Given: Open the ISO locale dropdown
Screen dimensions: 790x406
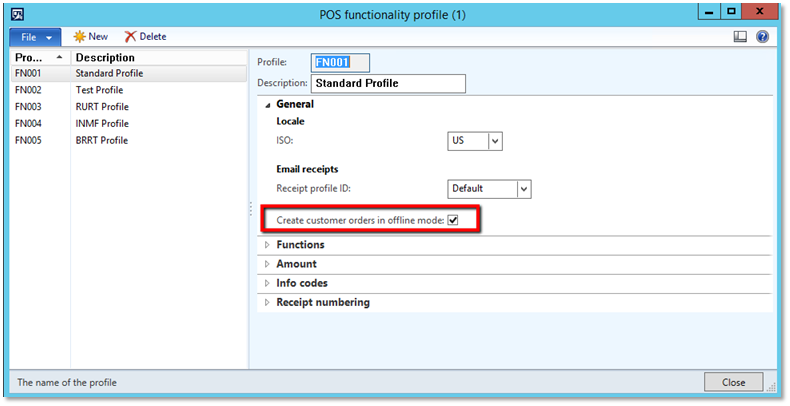Looking at the screenshot, I should (494, 141).
